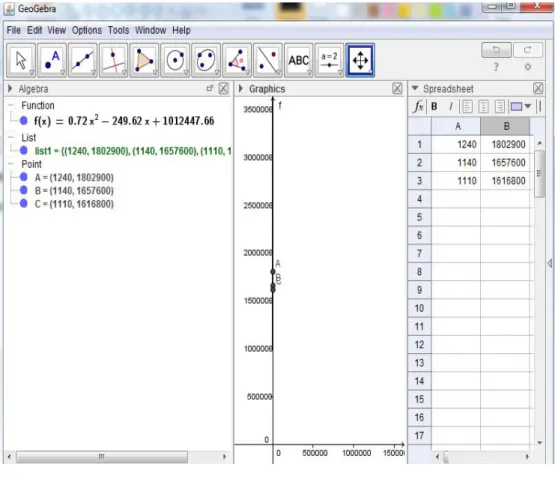This screenshot has height=479, width=555.
Task: Select the Move Graphics View tool
Action: pyautogui.click(x=360, y=60)
